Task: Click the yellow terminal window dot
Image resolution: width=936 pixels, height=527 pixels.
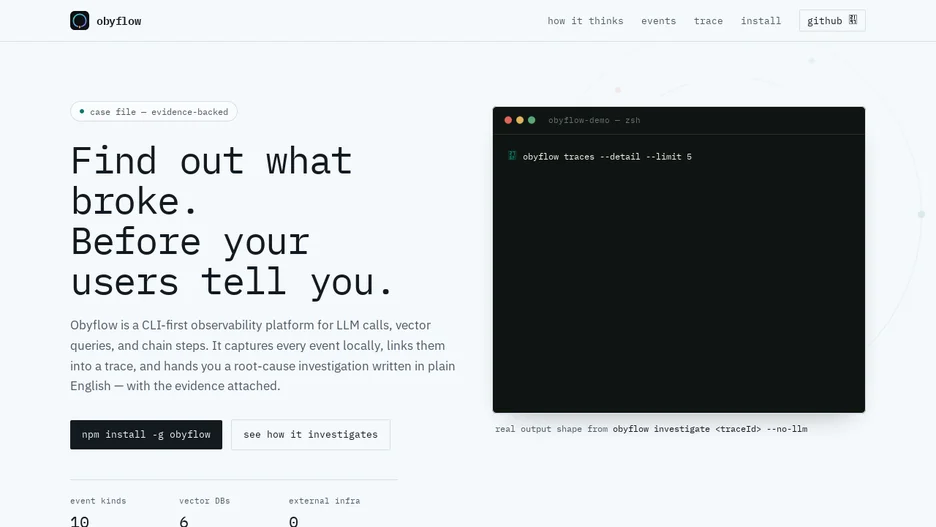Action: [x=520, y=120]
